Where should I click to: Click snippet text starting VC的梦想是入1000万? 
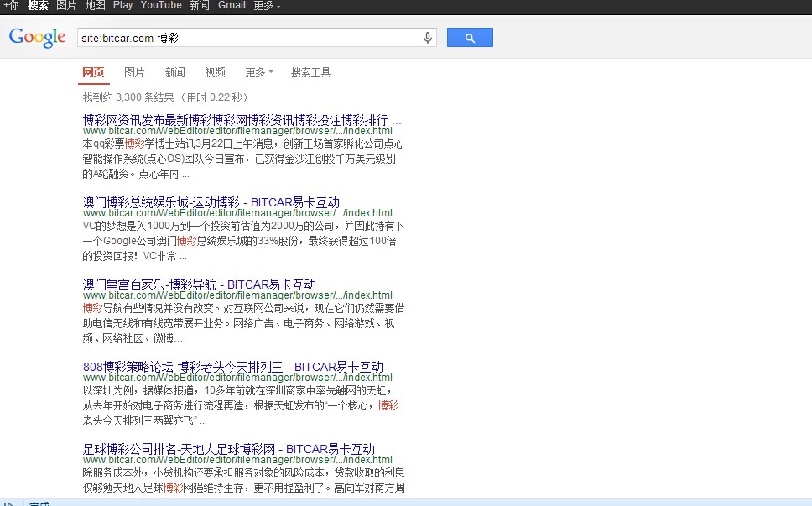pyautogui.click(x=243, y=241)
